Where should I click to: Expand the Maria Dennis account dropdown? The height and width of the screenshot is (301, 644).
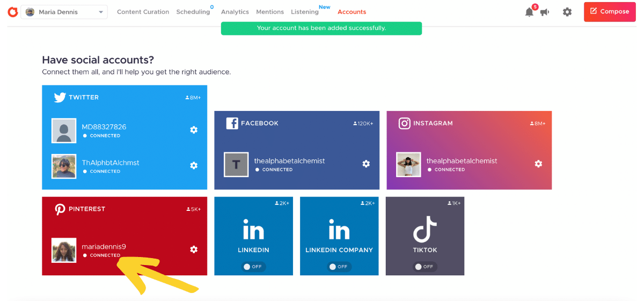[x=64, y=12]
